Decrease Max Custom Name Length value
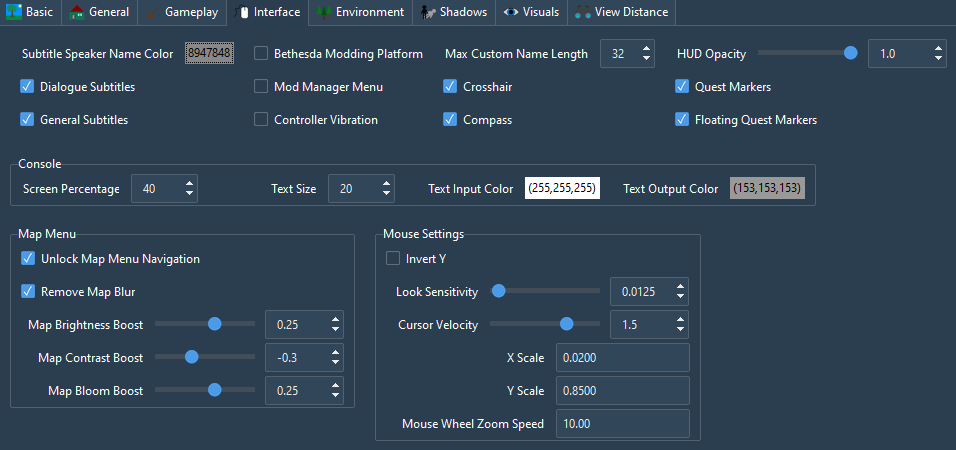Viewport: 956px width, 450px height. (646, 59)
